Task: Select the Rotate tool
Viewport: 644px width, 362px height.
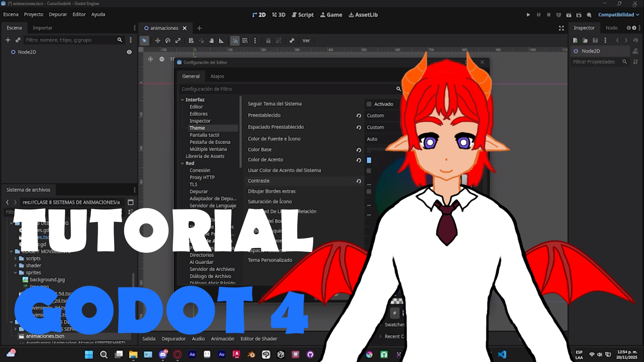Action: click(x=168, y=41)
